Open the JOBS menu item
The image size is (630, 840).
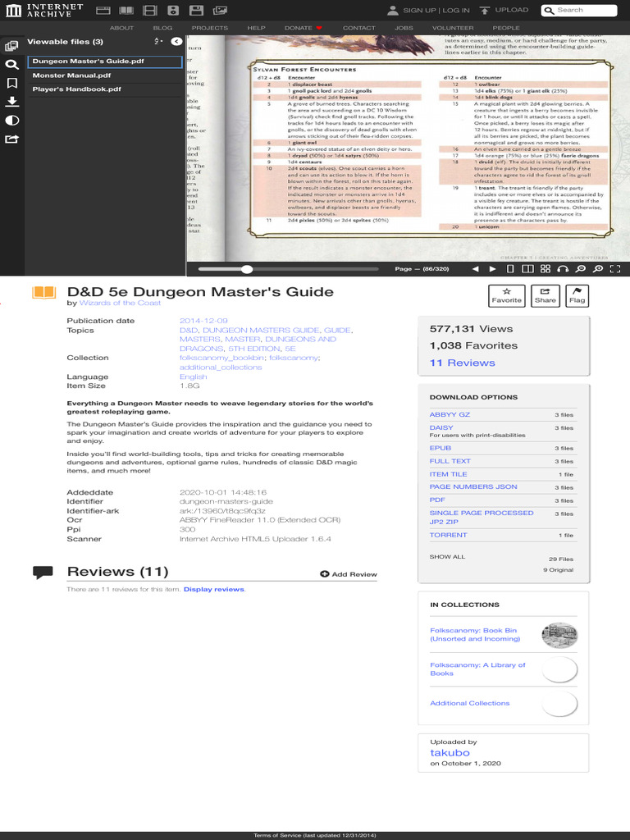pos(404,28)
